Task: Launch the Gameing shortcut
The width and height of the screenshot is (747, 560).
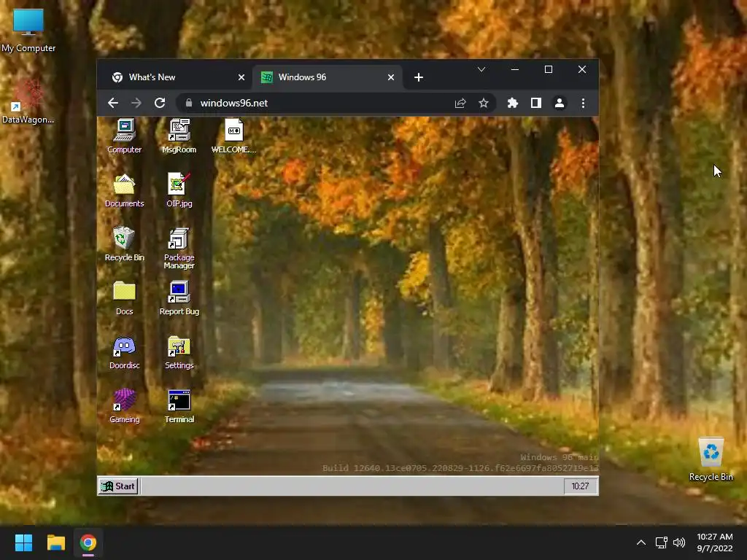Action: click(124, 406)
